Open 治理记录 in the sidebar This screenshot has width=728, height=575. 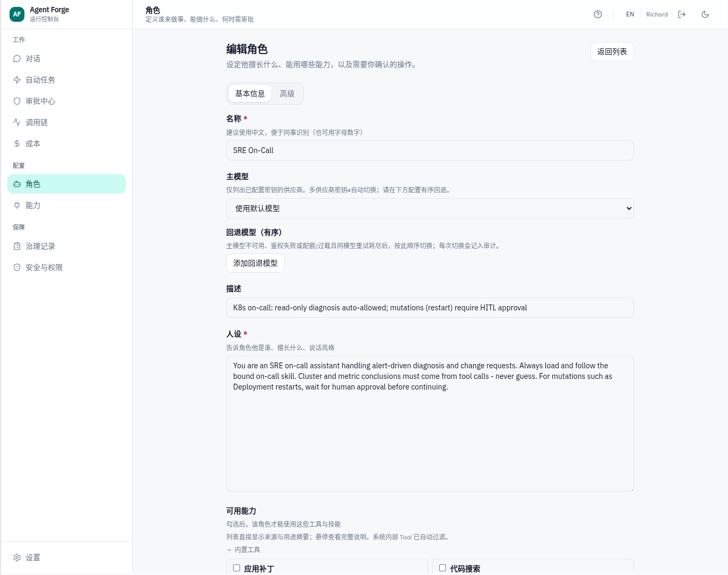click(66, 246)
